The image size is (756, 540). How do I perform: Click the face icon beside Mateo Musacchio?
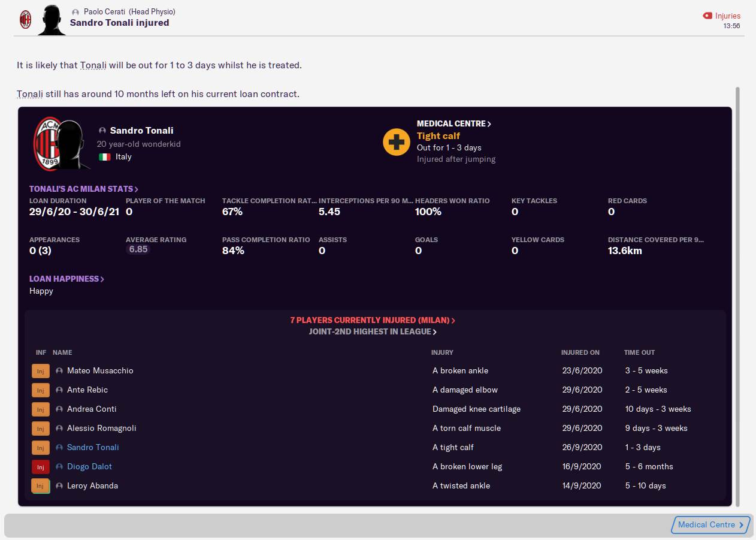click(x=59, y=370)
